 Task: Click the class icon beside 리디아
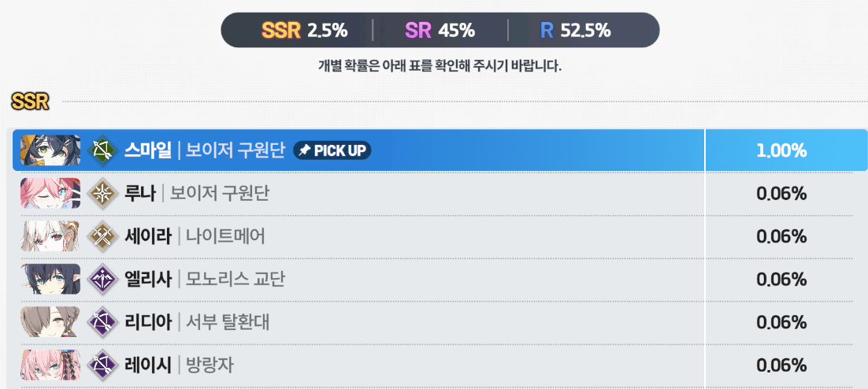102,322
